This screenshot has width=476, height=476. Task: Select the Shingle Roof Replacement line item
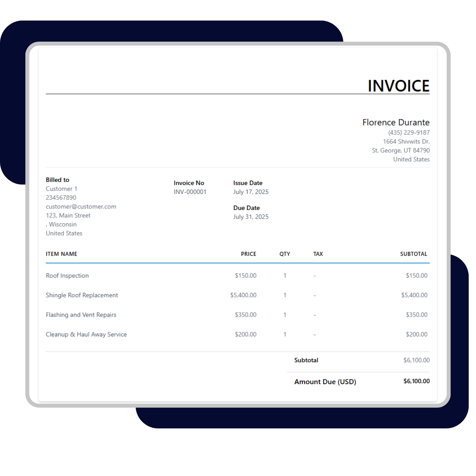(82, 295)
